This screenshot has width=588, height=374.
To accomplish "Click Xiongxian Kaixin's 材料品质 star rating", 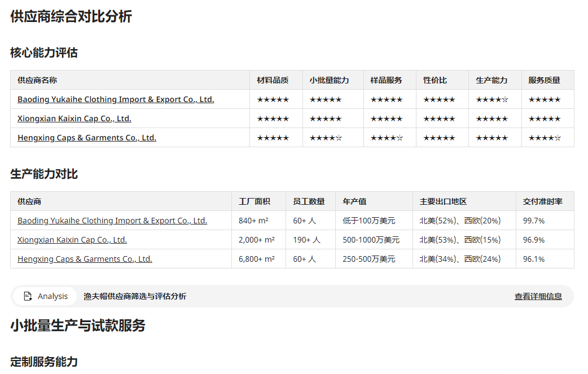I will click(273, 118).
